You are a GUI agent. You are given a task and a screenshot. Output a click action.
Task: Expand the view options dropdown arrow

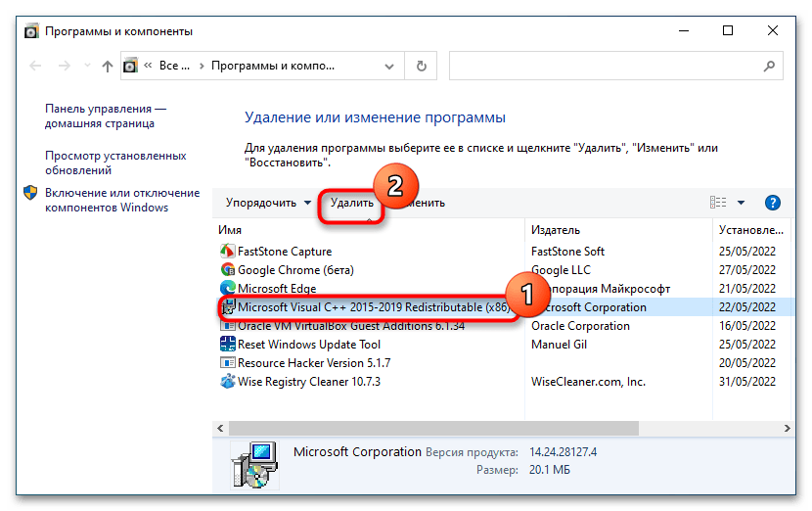(x=741, y=203)
